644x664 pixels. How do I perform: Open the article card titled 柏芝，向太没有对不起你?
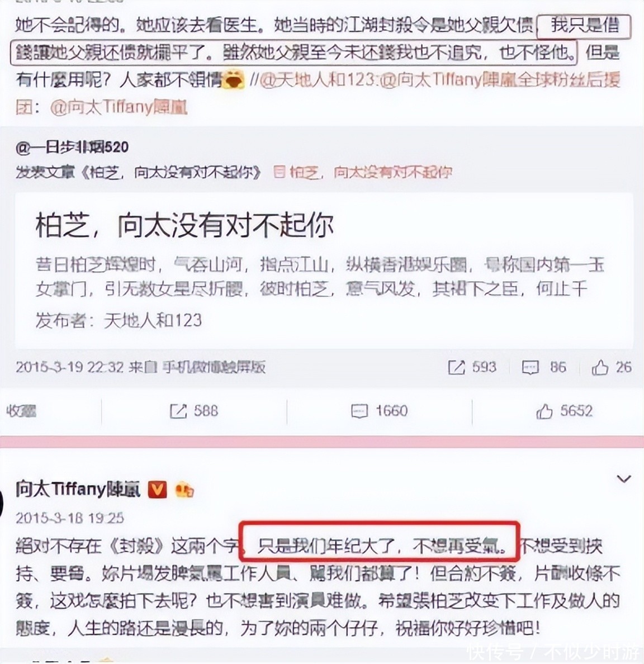tap(324, 271)
